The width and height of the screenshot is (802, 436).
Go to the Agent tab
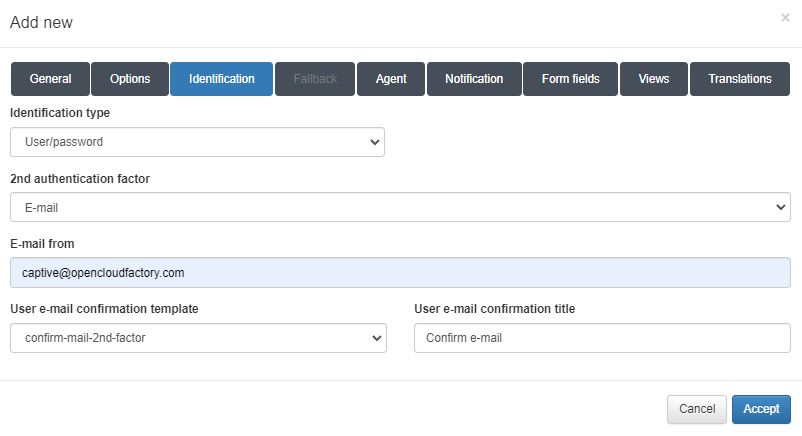click(x=391, y=79)
